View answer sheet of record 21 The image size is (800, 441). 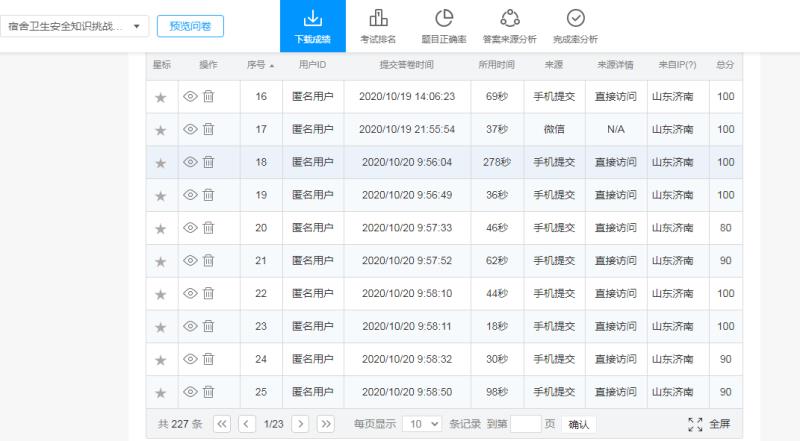pos(190,260)
